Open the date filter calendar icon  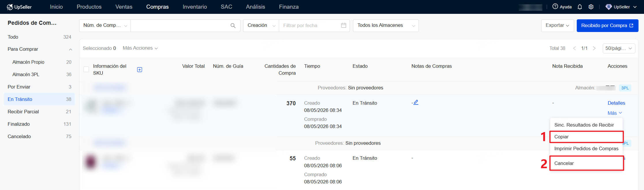coord(344,25)
